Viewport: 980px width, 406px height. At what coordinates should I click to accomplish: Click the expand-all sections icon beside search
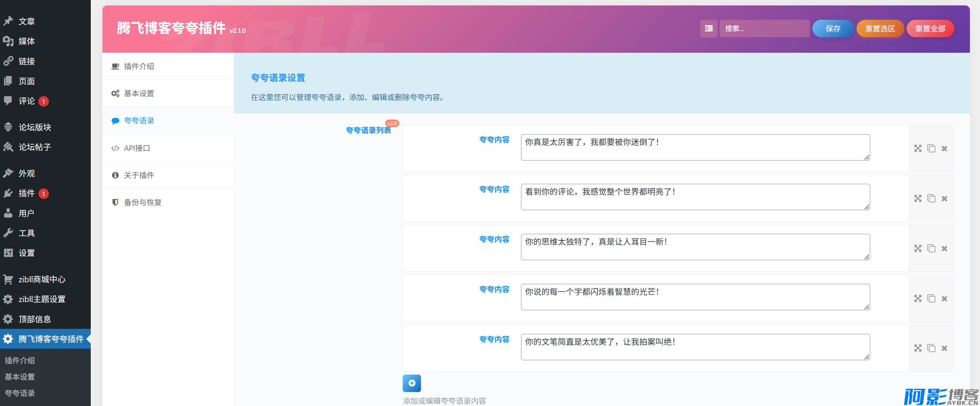point(708,29)
